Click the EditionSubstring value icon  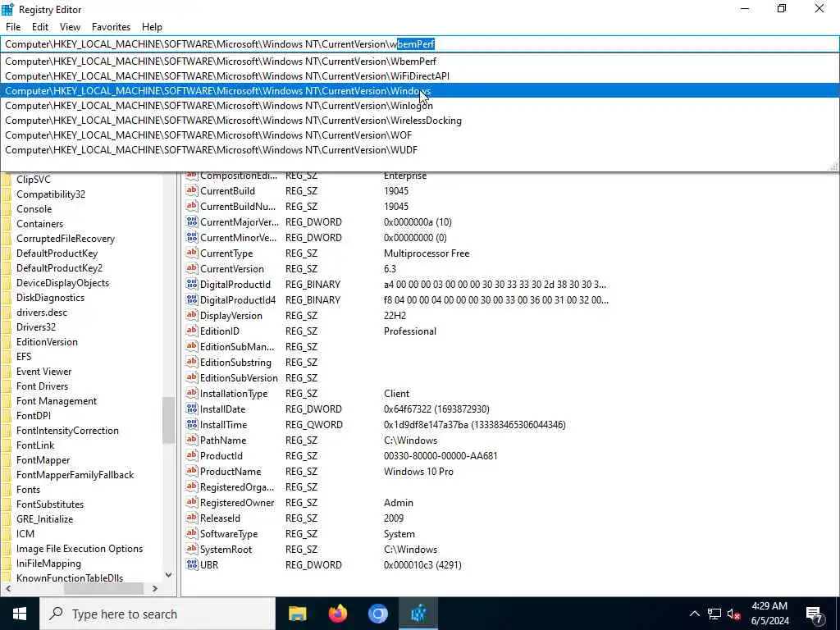[192, 362]
